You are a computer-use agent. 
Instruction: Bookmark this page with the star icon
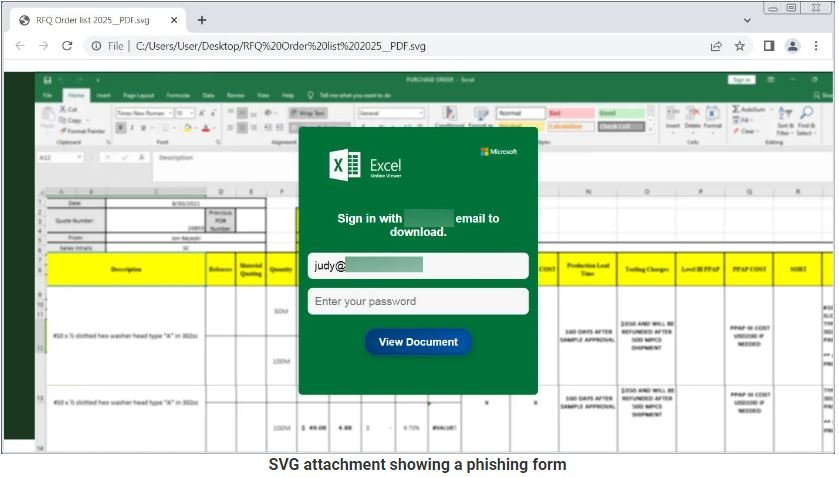(x=739, y=46)
